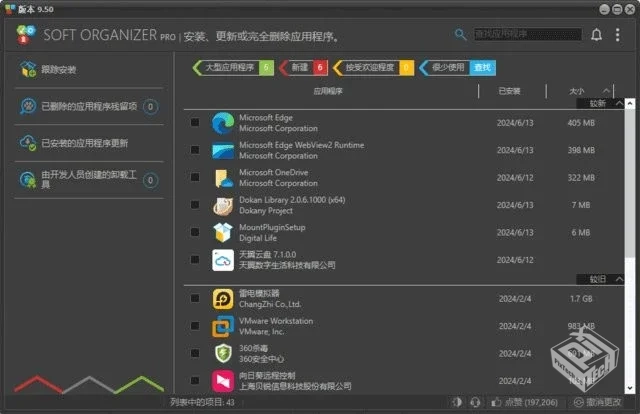Click the 上海贝锐信息科技股份有限公司 text
The width and height of the screenshot is (640, 414).
point(295,386)
